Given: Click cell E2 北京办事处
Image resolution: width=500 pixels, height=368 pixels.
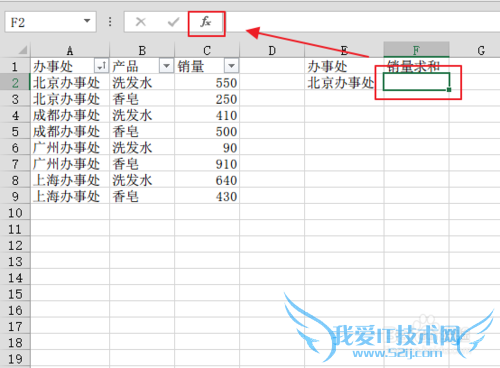Looking at the screenshot, I should pyautogui.click(x=344, y=83).
